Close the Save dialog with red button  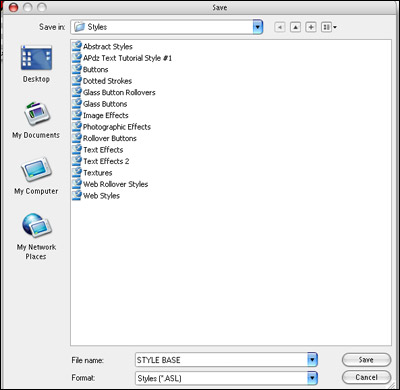13,7
